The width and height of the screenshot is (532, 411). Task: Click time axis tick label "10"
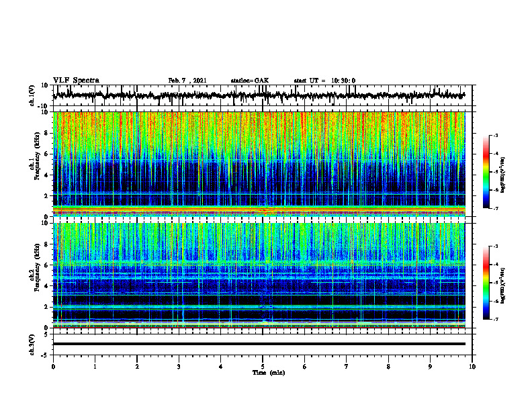click(x=472, y=367)
